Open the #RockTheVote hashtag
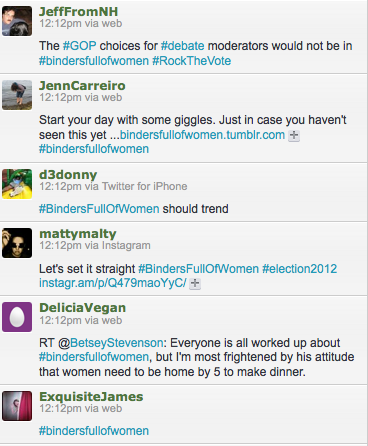Screen dimensions: 368x446 (192, 61)
